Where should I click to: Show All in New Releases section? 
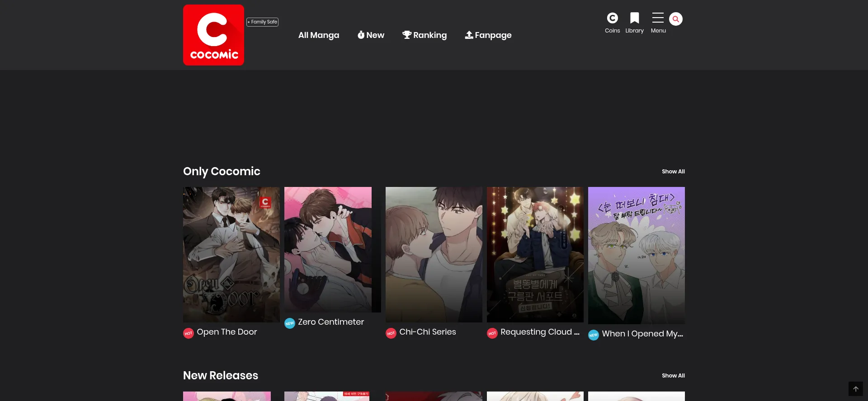(673, 376)
